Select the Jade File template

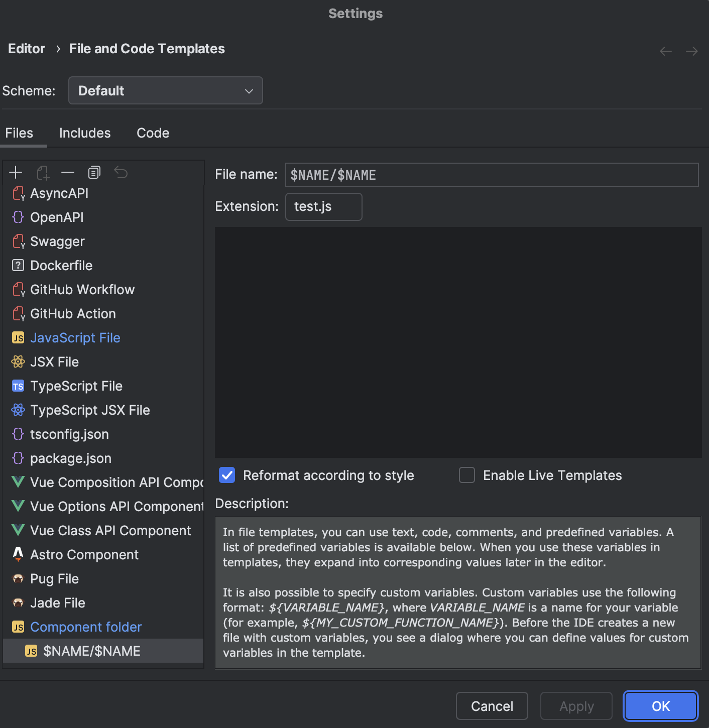(103, 602)
